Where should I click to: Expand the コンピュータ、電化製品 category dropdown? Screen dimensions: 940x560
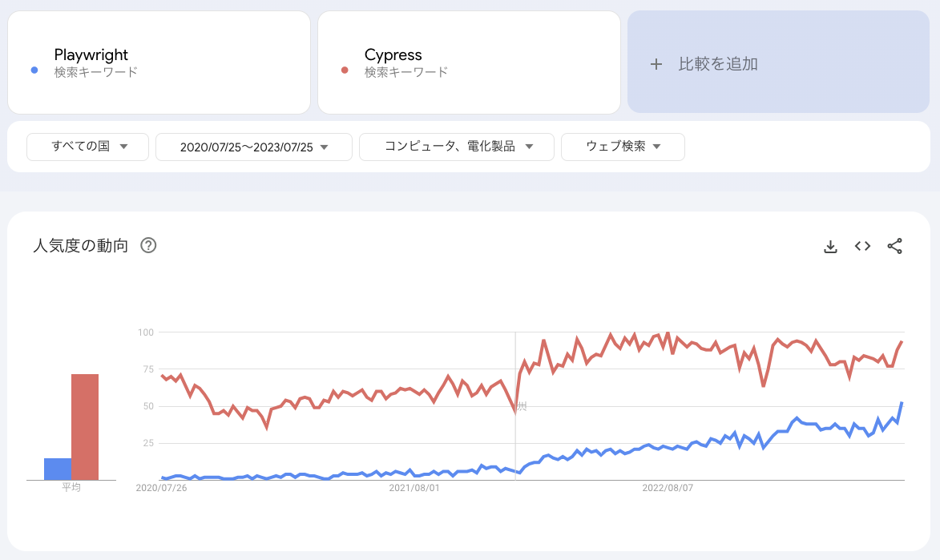pyautogui.click(x=456, y=147)
